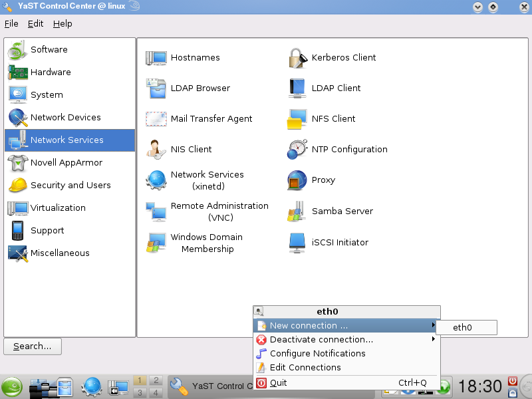Launch the Hostnames module
The image size is (532, 399).
pyautogui.click(x=183, y=58)
